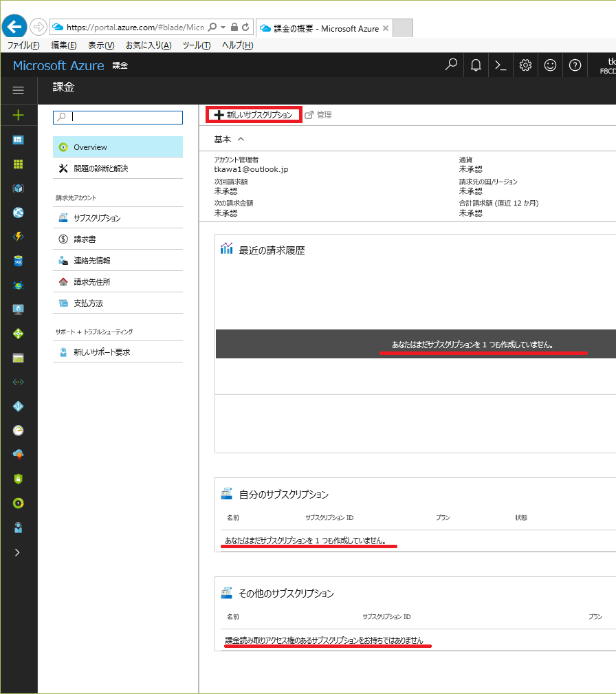616x694 pixels.
Task: Open Help and support person icon in the sidebar
Action: (18, 528)
